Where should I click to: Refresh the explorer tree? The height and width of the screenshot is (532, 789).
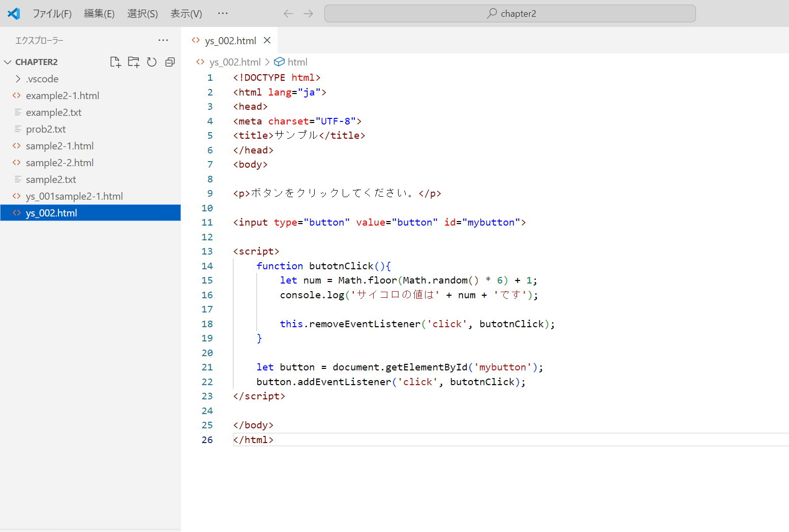(151, 62)
